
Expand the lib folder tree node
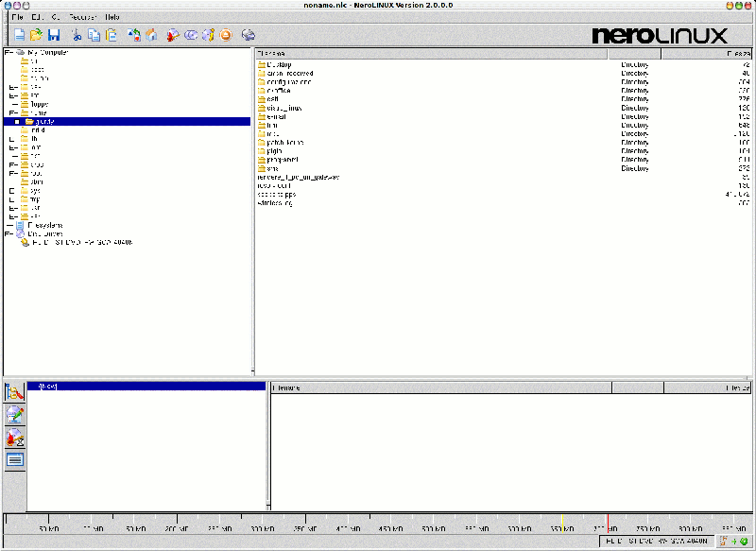12,139
